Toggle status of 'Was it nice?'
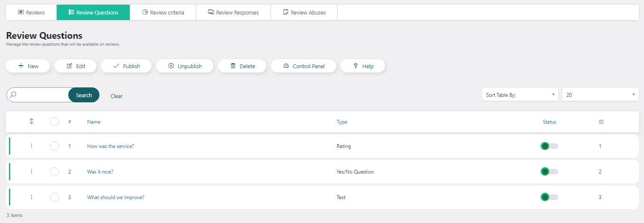This screenshot has width=644, height=223. click(549, 172)
